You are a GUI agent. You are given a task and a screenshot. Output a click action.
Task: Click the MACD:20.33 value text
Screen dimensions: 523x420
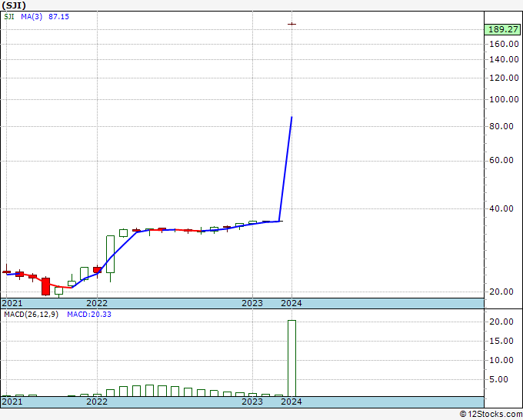tap(89, 315)
